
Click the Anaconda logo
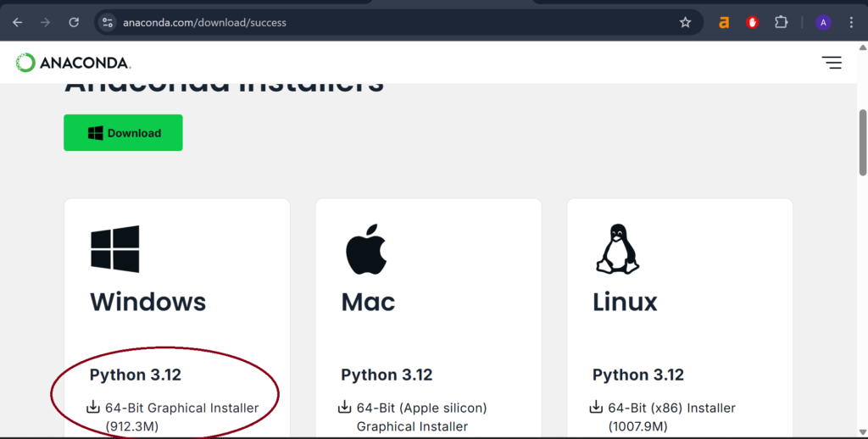click(73, 63)
